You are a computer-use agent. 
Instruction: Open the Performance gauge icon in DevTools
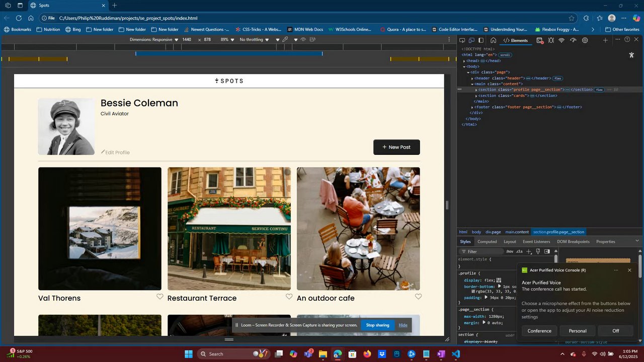573,40
